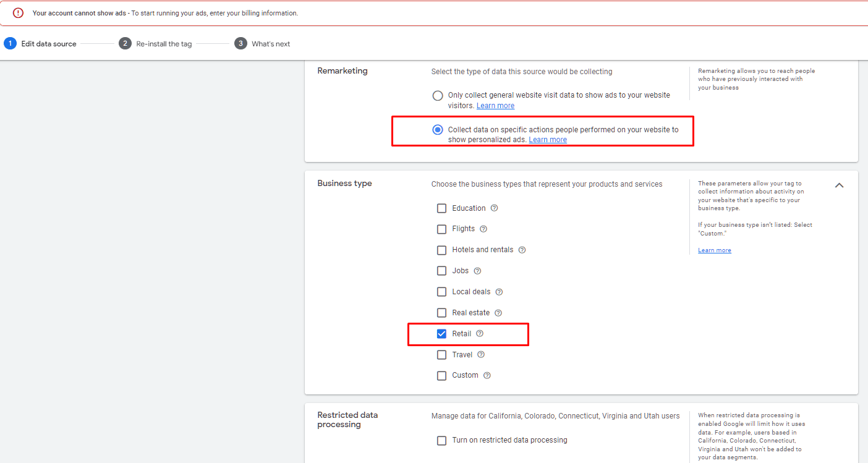The image size is (868, 463).
Task: Turn on restricted data processing checkbox
Action: tap(441, 441)
